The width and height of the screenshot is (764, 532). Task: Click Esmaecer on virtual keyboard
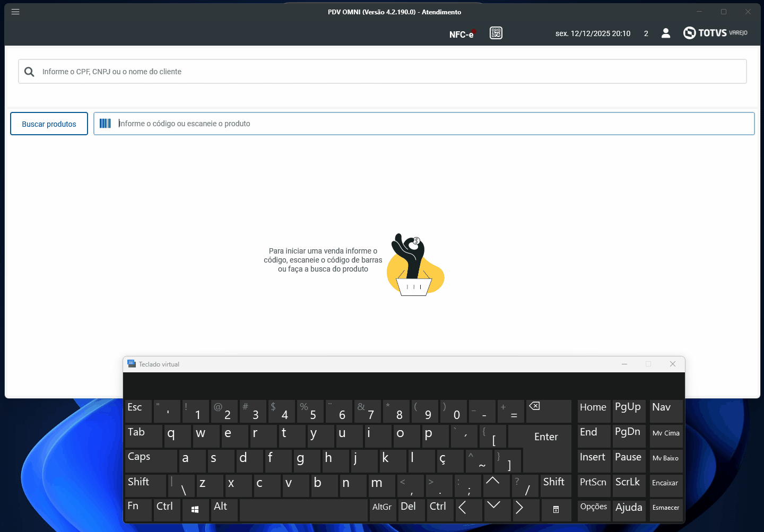click(x=666, y=510)
